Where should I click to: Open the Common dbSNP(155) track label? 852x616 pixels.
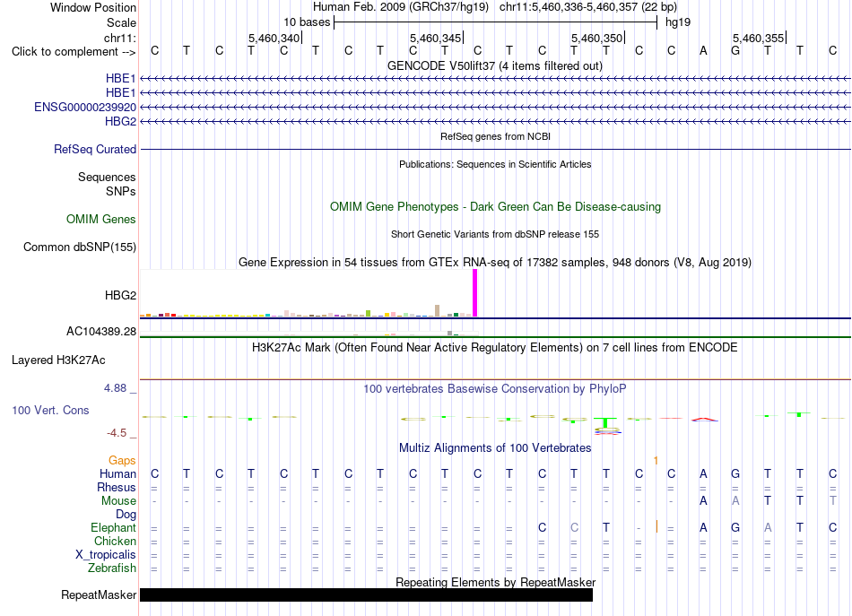pyautogui.click(x=79, y=247)
